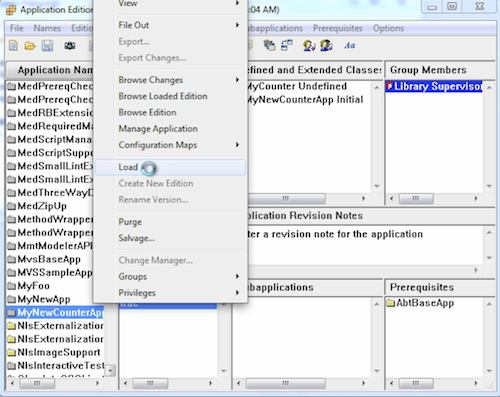
Task: Open the File menu in menu bar
Action: (17, 28)
